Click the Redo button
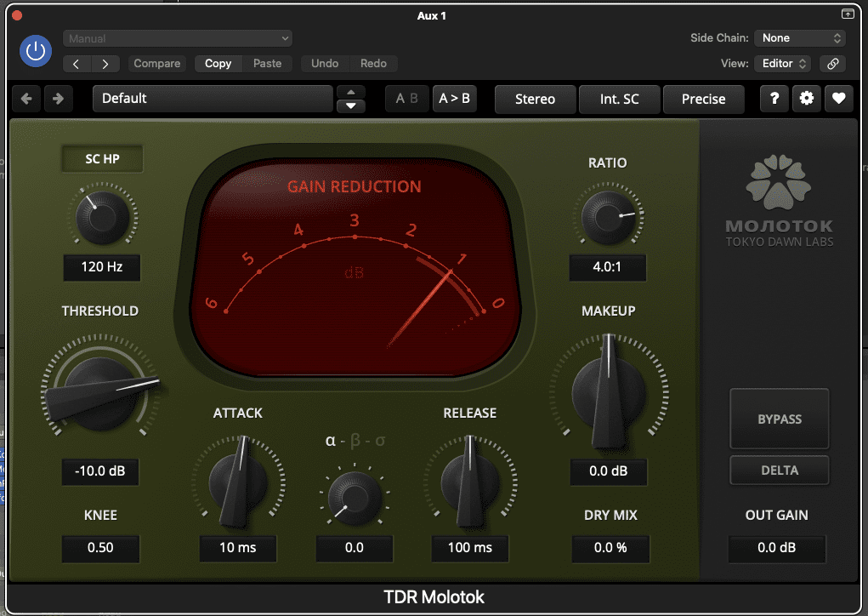The height and width of the screenshot is (616, 868). click(x=374, y=64)
